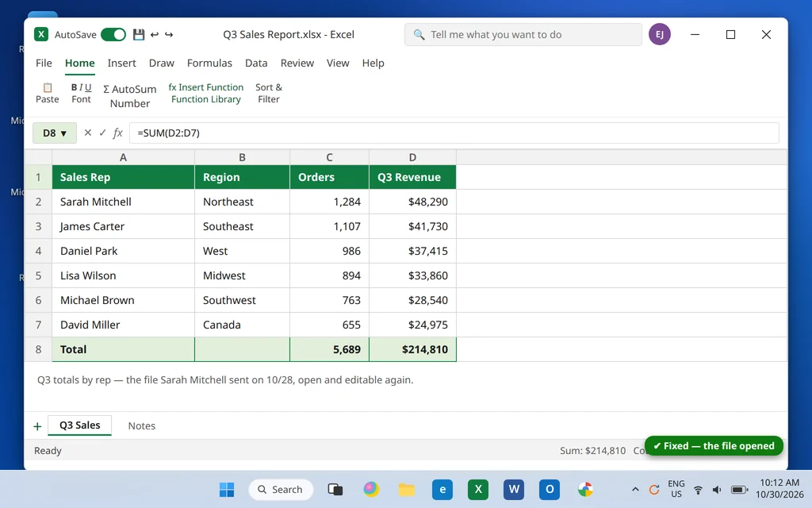Select the Sarah Mitchell cell
This screenshot has height=508, width=812.
123,202
